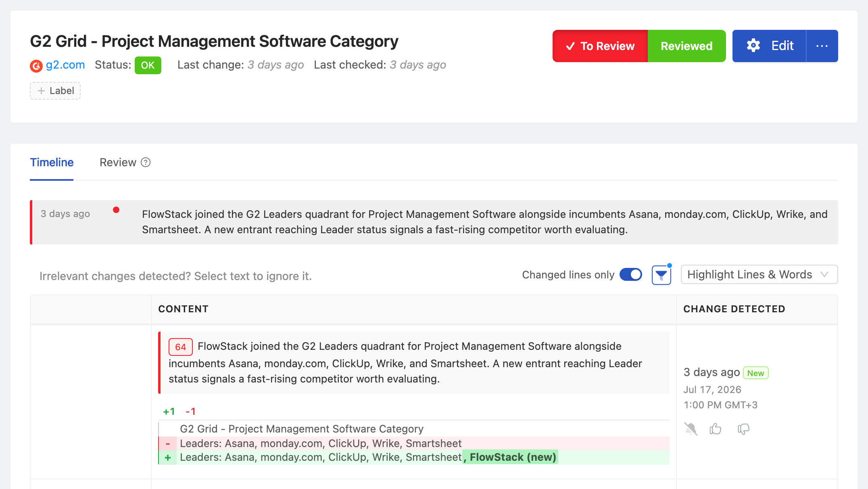Open the filter funnel icon

click(661, 275)
